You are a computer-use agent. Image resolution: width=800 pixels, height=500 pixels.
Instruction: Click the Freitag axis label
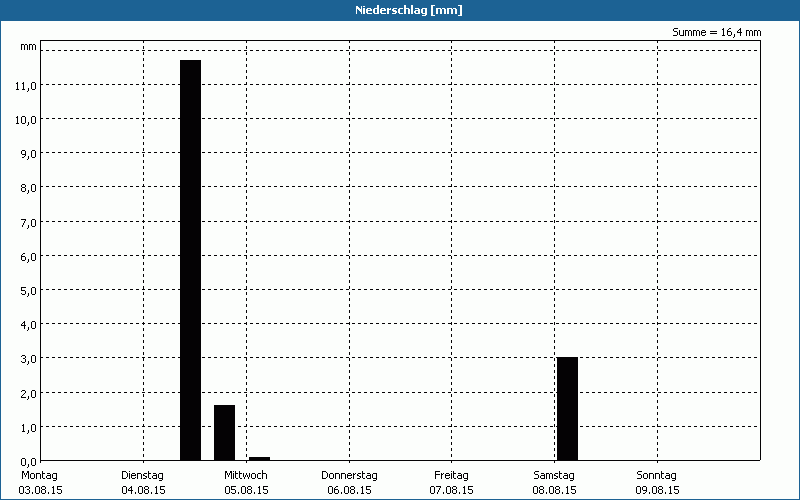451,475
